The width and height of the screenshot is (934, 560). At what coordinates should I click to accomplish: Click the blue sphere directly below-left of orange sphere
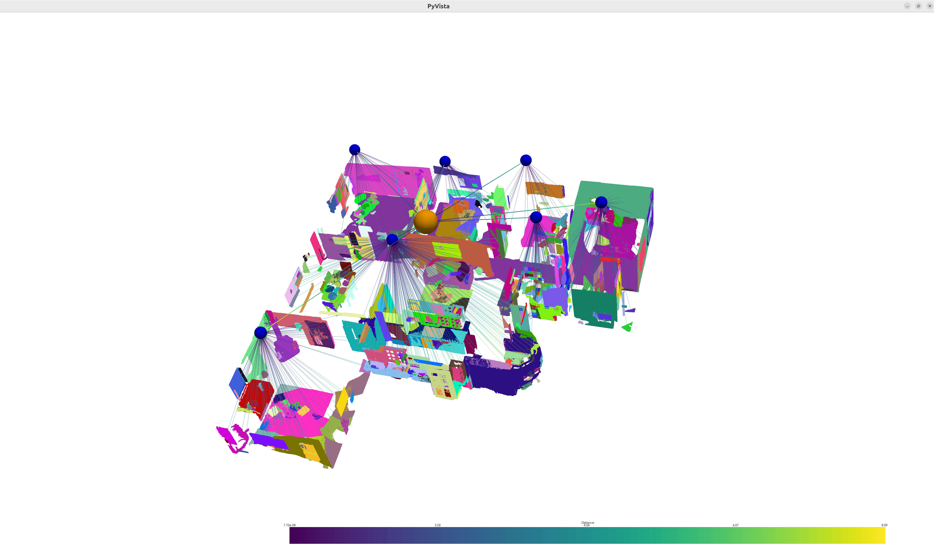[x=392, y=240]
